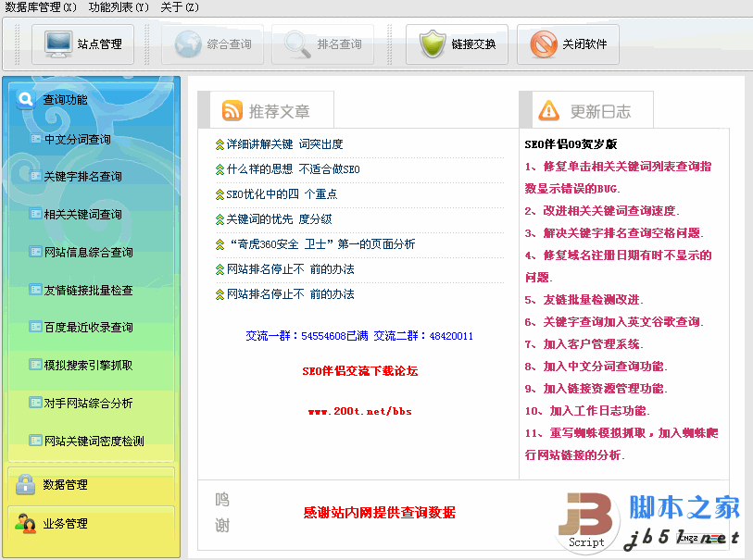Click the icon beside 网站关键词密度检测
Viewport: 753px width, 560px height.
point(35,440)
